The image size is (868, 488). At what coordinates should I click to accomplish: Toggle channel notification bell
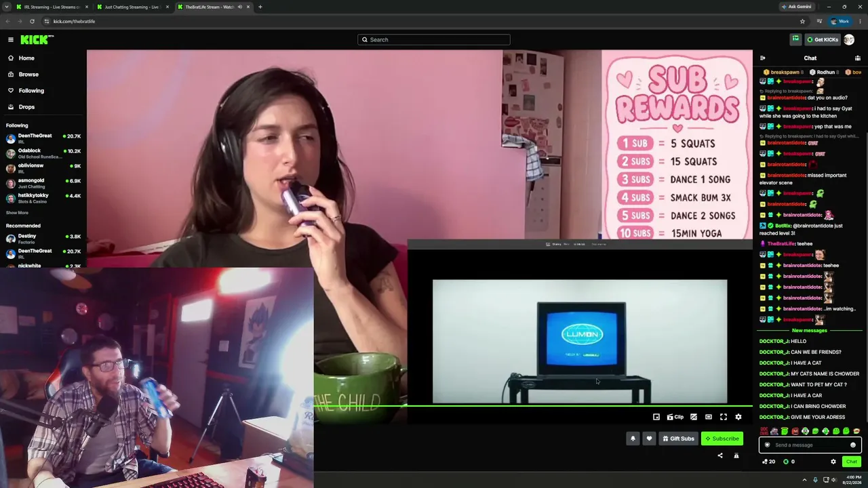tap(633, 439)
